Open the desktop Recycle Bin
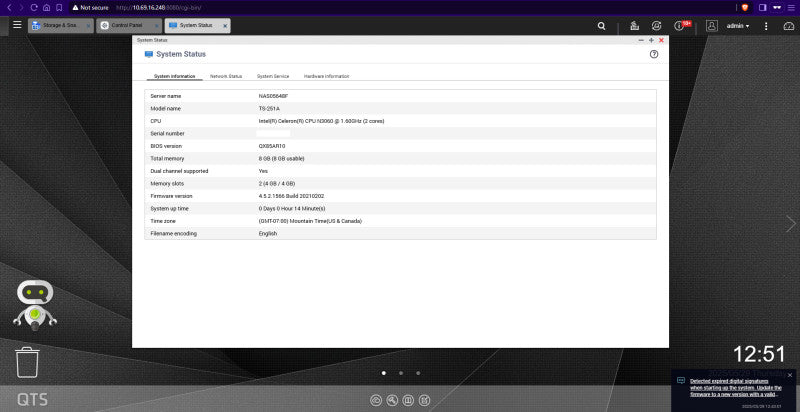The height and width of the screenshot is (412, 800). pos(27,362)
